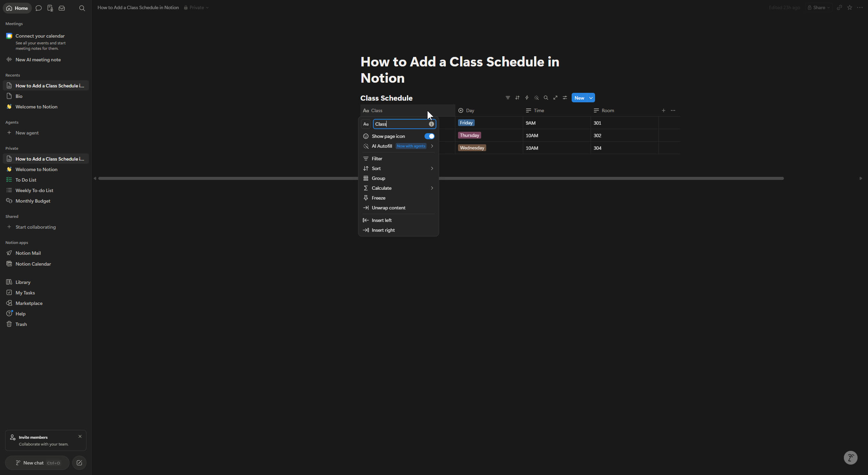Click the scrollbar right arrow
The height and width of the screenshot is (475, 868).
coord(861,178)
